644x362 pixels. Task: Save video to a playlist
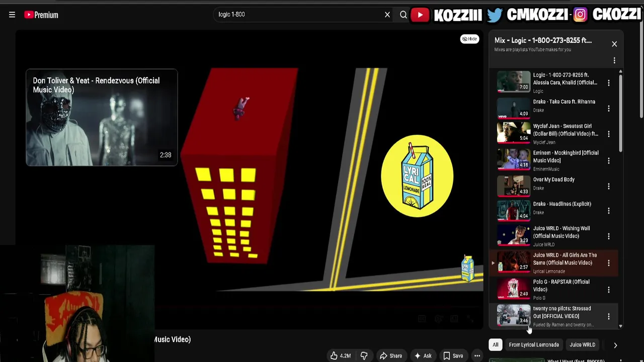coord(453,356)
